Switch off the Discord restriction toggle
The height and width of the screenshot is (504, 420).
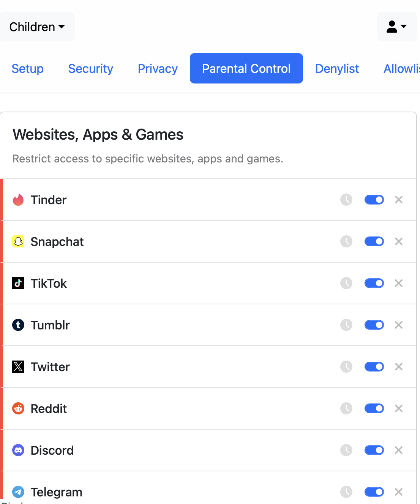(x=374, y=450)
